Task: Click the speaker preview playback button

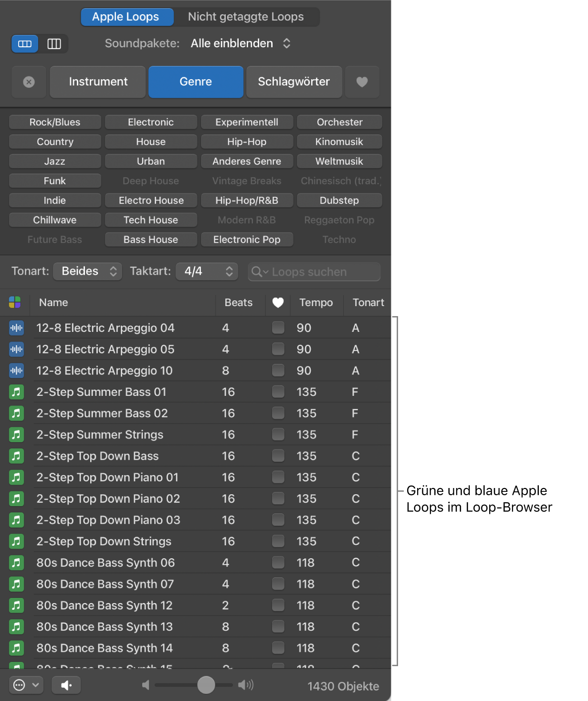Action: click(x=66, y=685)
